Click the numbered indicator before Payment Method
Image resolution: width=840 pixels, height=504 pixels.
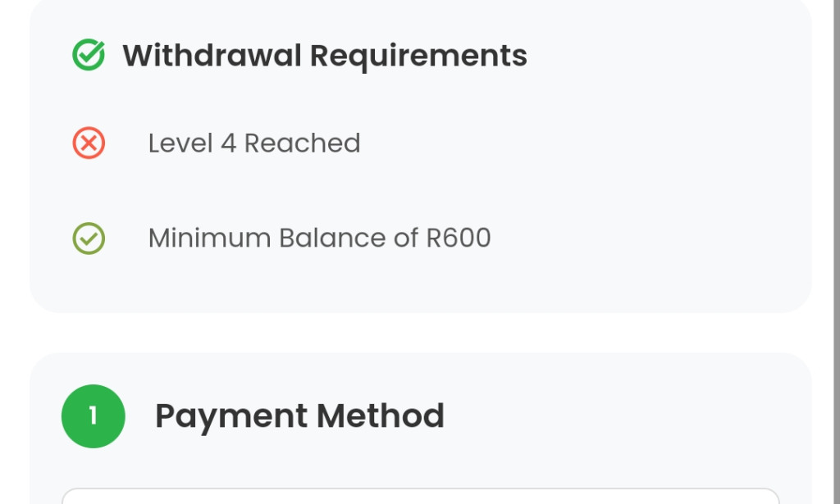coord(93,415)
